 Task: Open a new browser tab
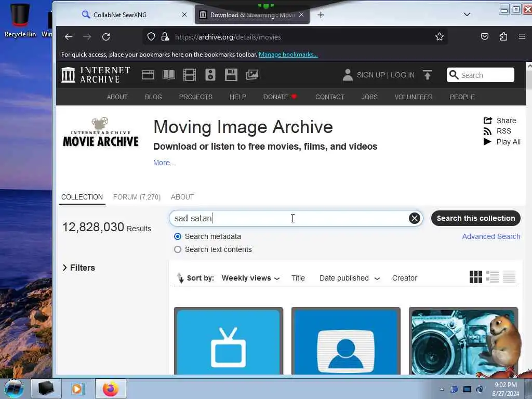tap(321, 15)
